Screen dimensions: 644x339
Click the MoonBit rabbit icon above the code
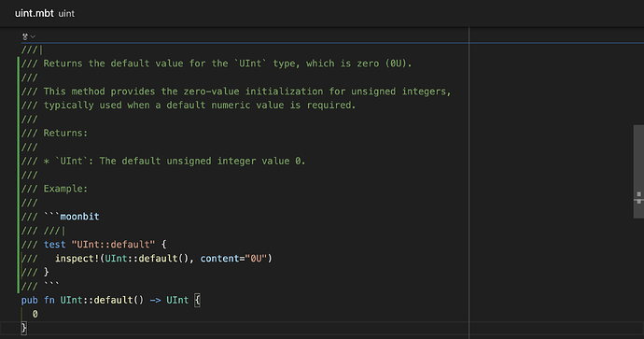(25, 36)
